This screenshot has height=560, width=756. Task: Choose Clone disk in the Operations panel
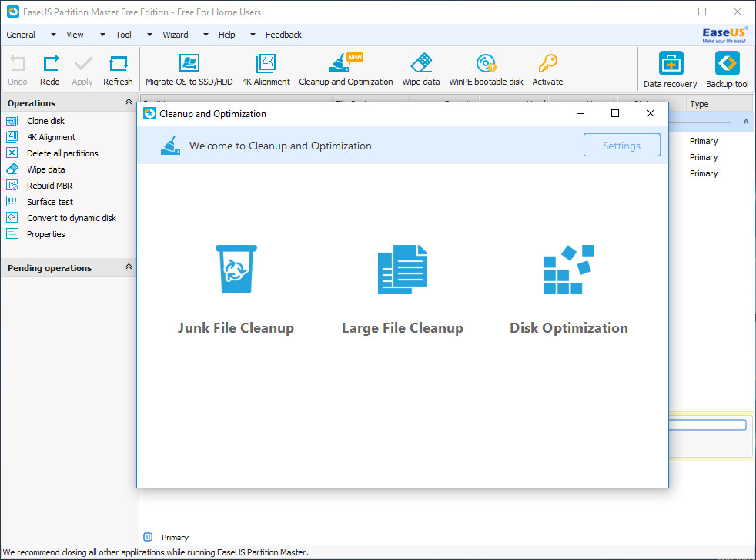coord(45,121)
